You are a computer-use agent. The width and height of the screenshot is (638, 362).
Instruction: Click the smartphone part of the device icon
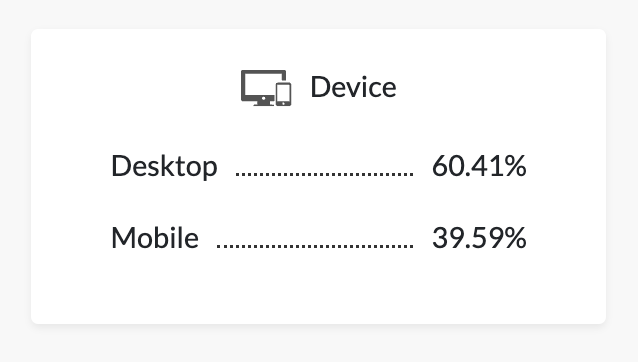(x=284, y=94)
